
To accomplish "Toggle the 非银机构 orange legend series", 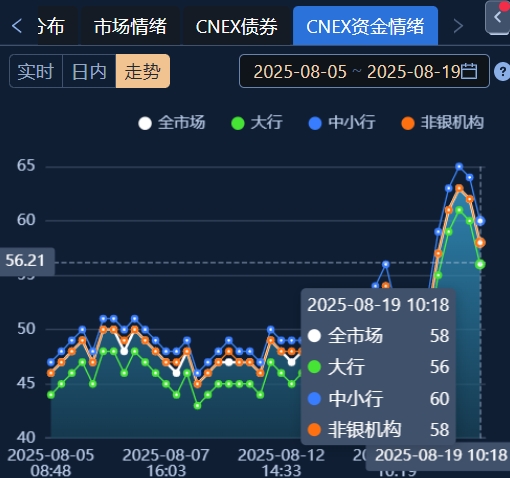I will (x=442, y=123).
